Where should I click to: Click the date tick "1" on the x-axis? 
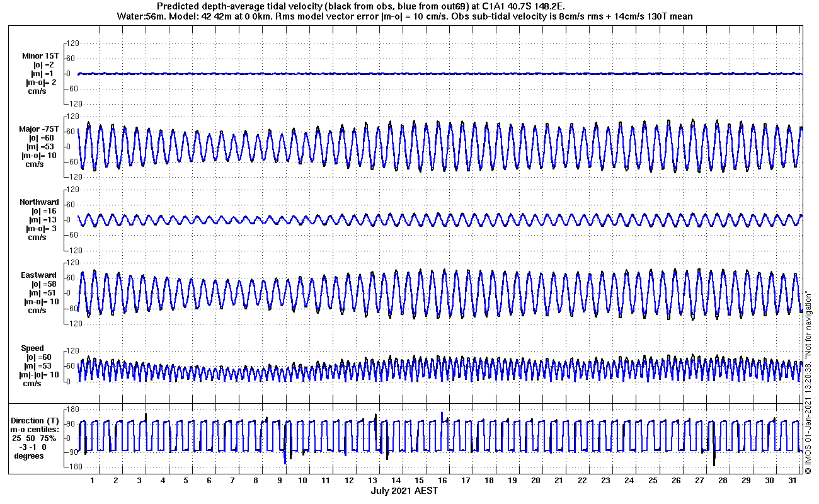coord(93,481)
